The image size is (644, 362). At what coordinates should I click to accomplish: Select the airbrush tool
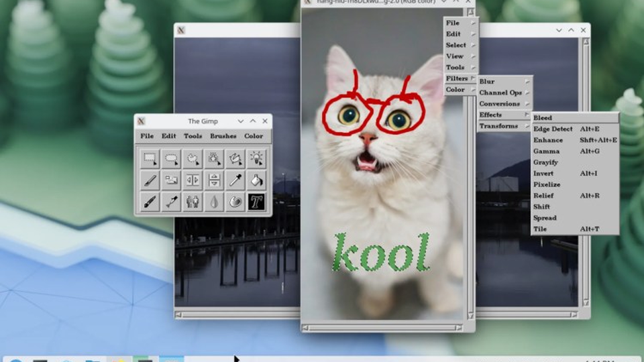click(x=171, y=202)
